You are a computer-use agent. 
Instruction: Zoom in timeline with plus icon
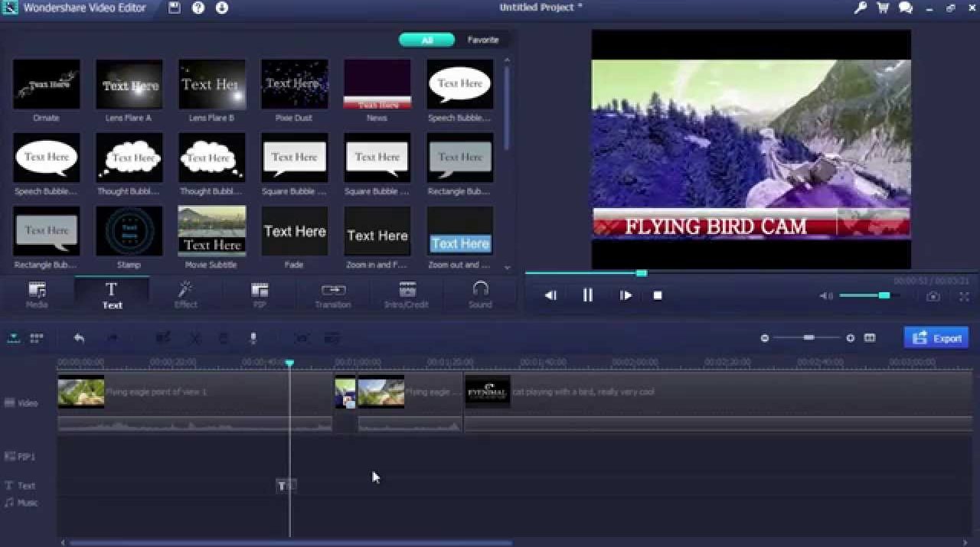(x=850, y=338)
